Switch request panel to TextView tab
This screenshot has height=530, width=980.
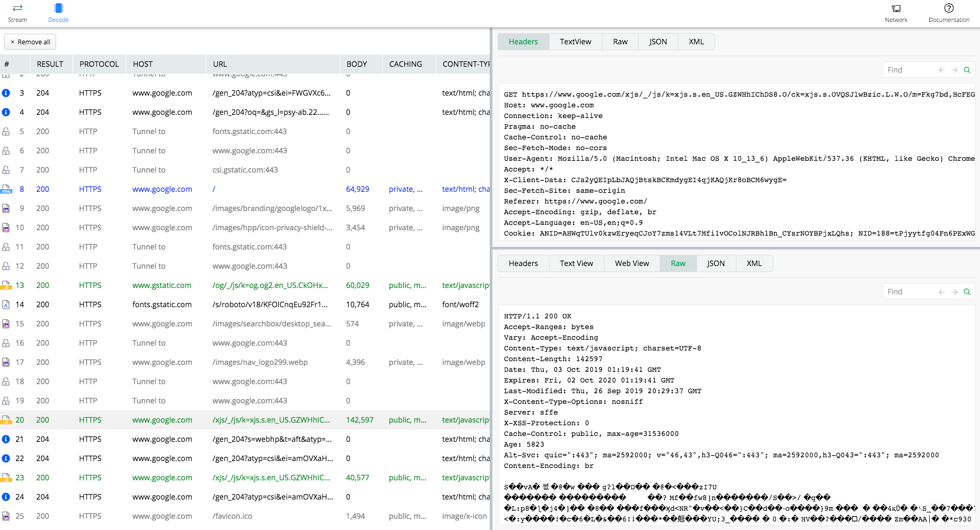[x=575, y=42]
